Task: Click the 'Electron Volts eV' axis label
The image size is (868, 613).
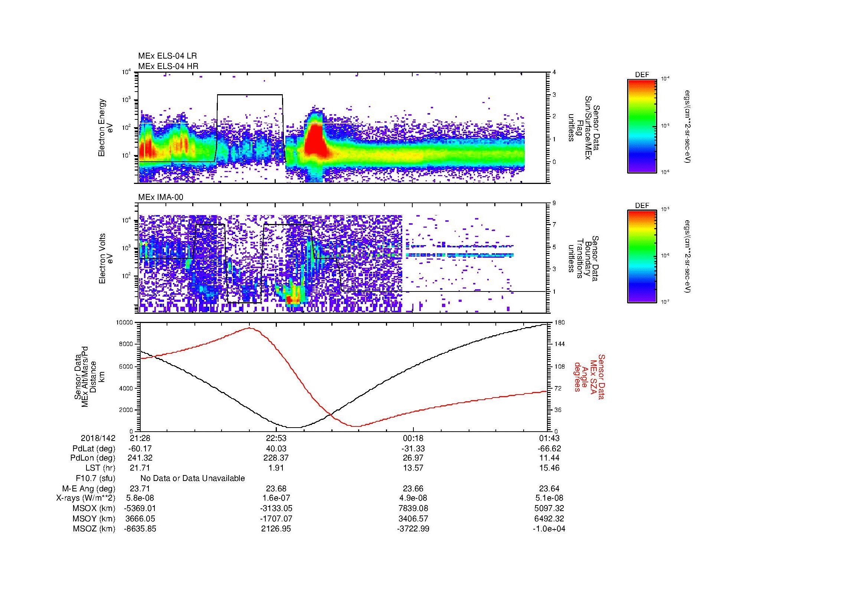Action: pos(106,258)
